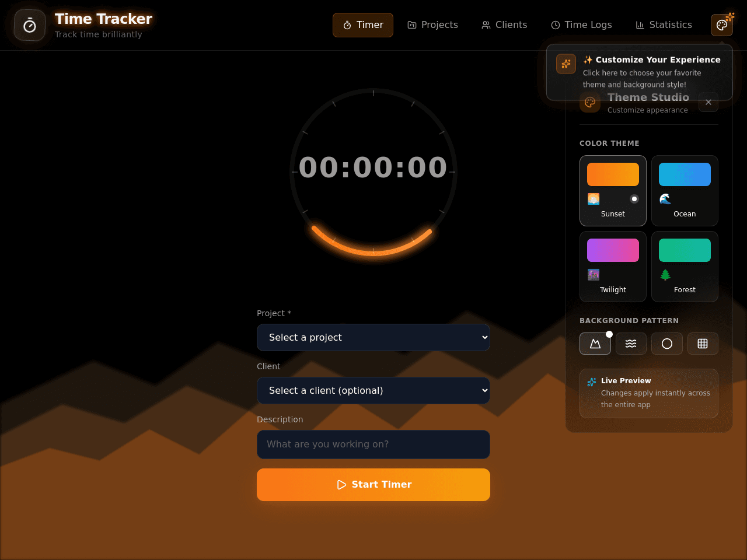Go to the Clients tab
The width and height of the screenshot is (747, 560).
(504, 25)
